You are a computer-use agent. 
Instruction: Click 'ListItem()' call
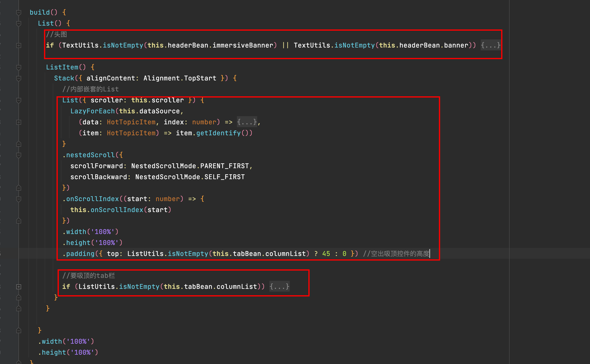click(66, 67)
